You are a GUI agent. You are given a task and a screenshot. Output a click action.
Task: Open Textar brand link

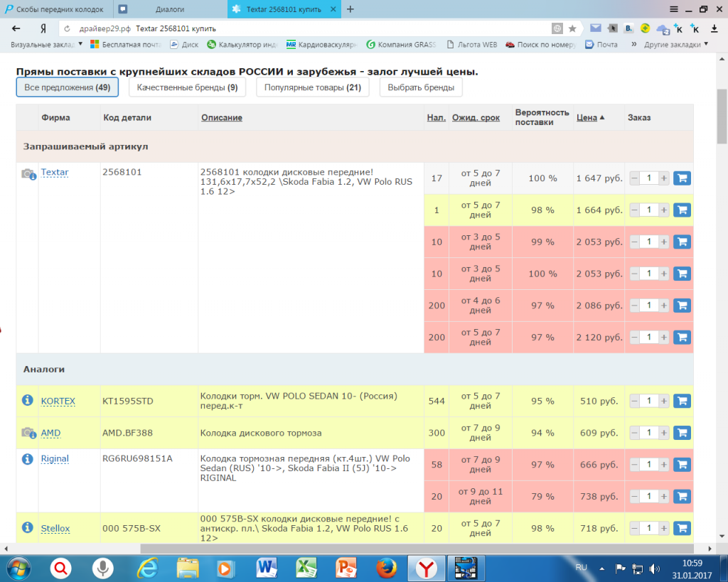55,172
